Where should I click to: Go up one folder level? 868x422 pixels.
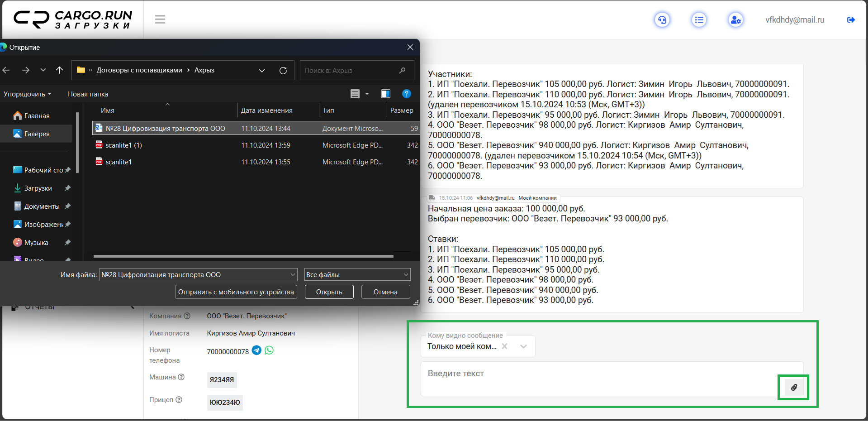[x=59, y=70]
